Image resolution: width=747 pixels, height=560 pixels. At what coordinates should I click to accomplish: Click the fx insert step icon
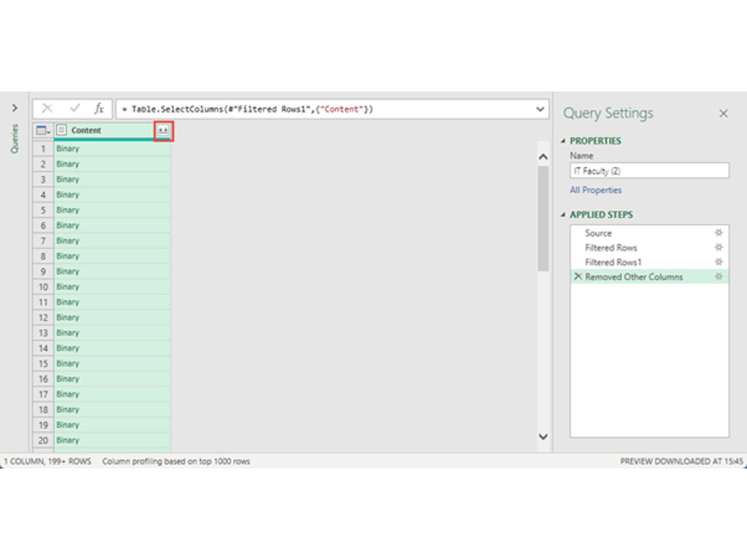point(99,109)
